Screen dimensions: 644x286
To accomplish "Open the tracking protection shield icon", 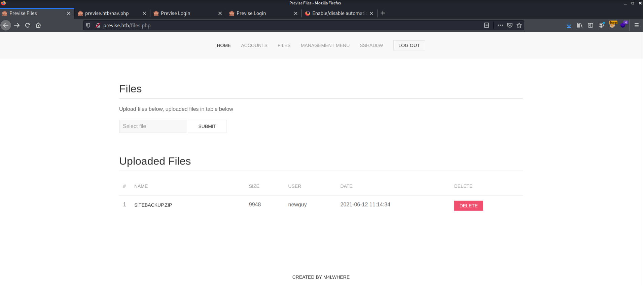I will [88, 25].
